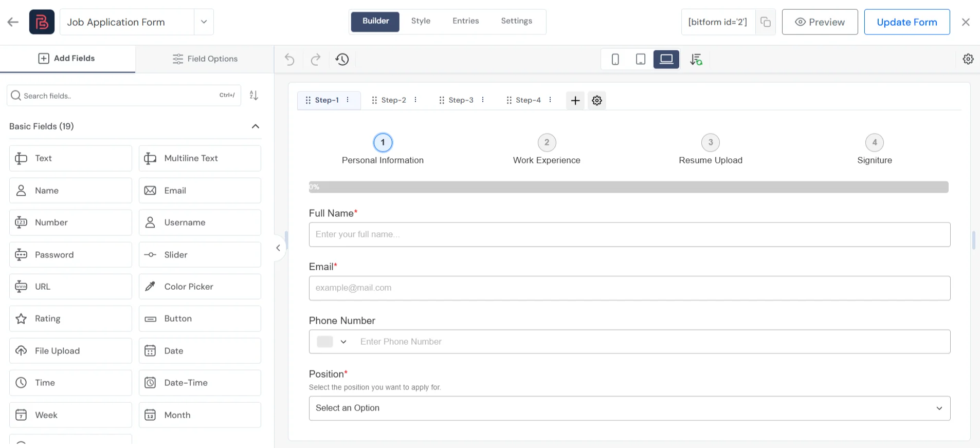Viewport: 980px width, 448px height.
Task: Toggle field list sorting icon
Action: (254, 96)
